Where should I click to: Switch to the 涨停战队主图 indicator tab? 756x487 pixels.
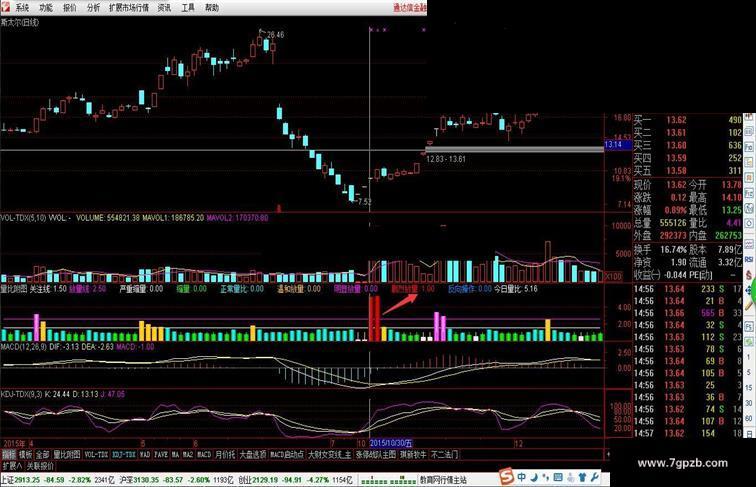(376, 454)
